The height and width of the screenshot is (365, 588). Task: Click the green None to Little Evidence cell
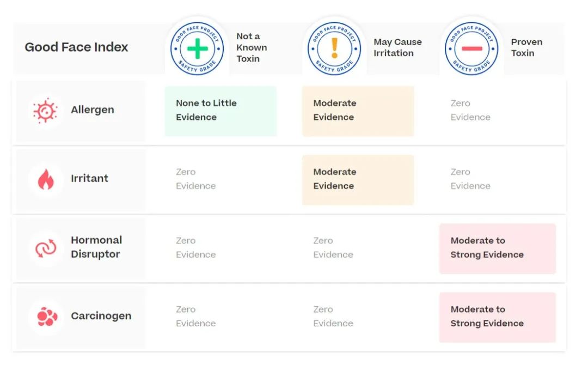220,111
